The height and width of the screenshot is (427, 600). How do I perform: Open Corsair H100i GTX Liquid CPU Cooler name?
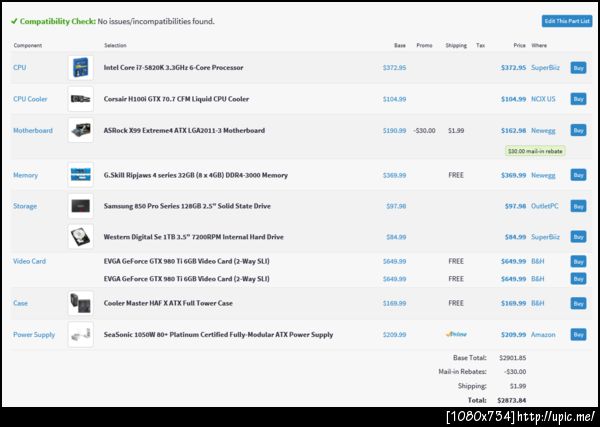(x=176, y=99)
